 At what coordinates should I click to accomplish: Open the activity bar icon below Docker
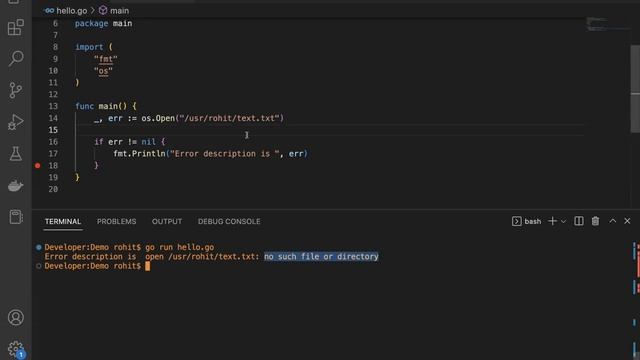(x=16, y=217)
